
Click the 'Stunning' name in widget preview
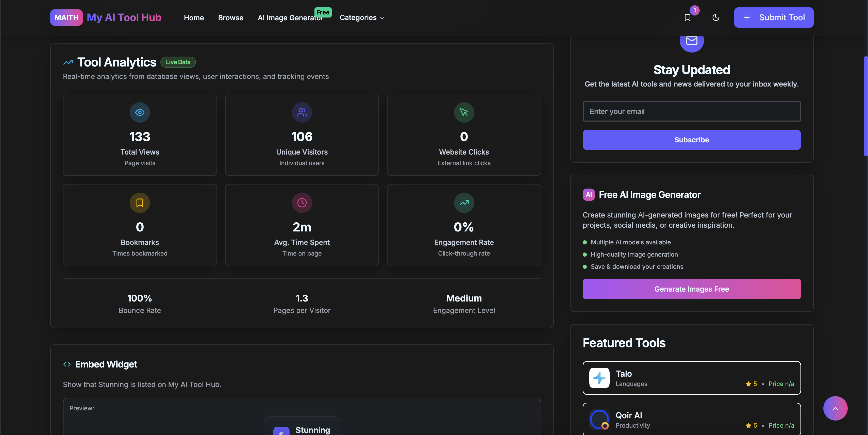313,430
